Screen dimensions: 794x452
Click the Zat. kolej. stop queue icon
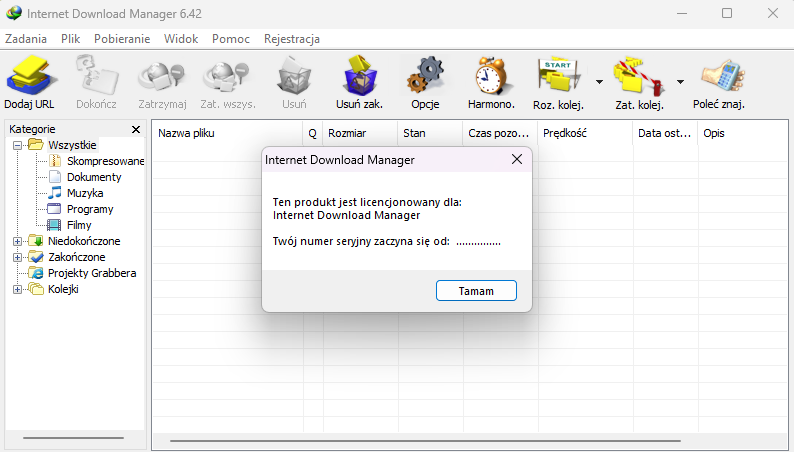[x=639, y=76]
